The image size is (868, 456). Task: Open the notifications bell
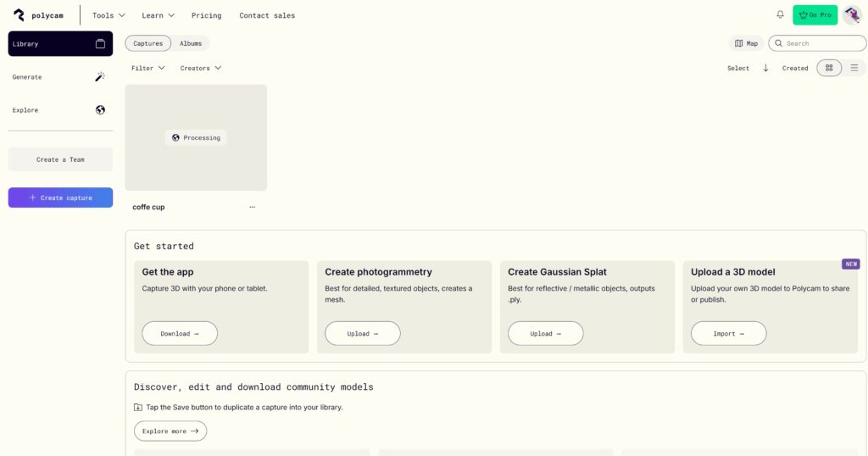tap(780, 15)
